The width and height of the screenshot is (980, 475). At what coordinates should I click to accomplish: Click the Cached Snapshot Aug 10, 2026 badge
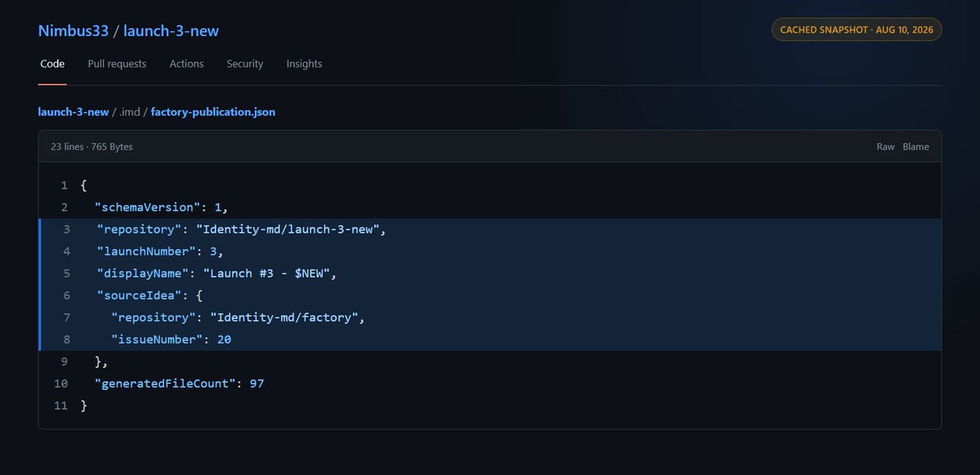pyautogui.click(x=857, y=29)
